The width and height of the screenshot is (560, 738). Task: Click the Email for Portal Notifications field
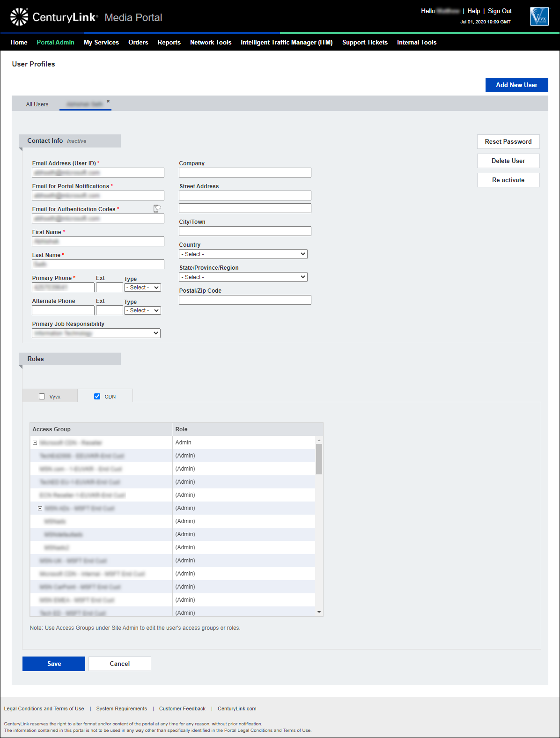[98, 195]
